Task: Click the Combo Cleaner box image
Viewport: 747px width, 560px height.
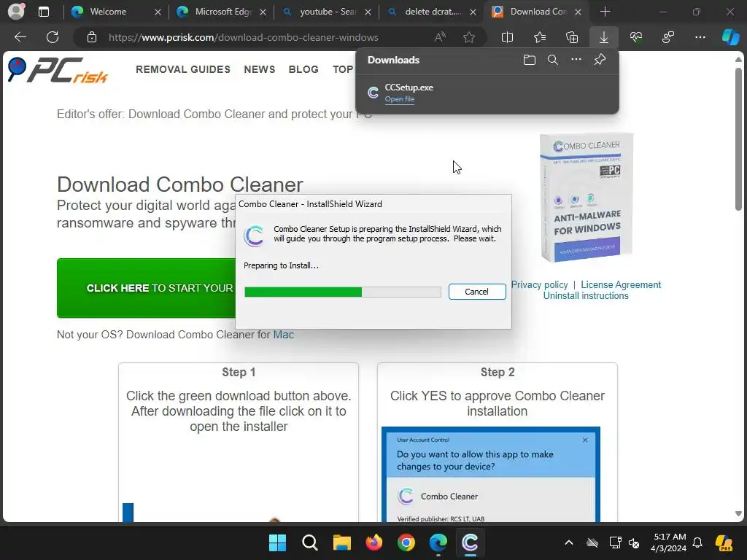Action: pyautogui.click(x=587, y=197)
